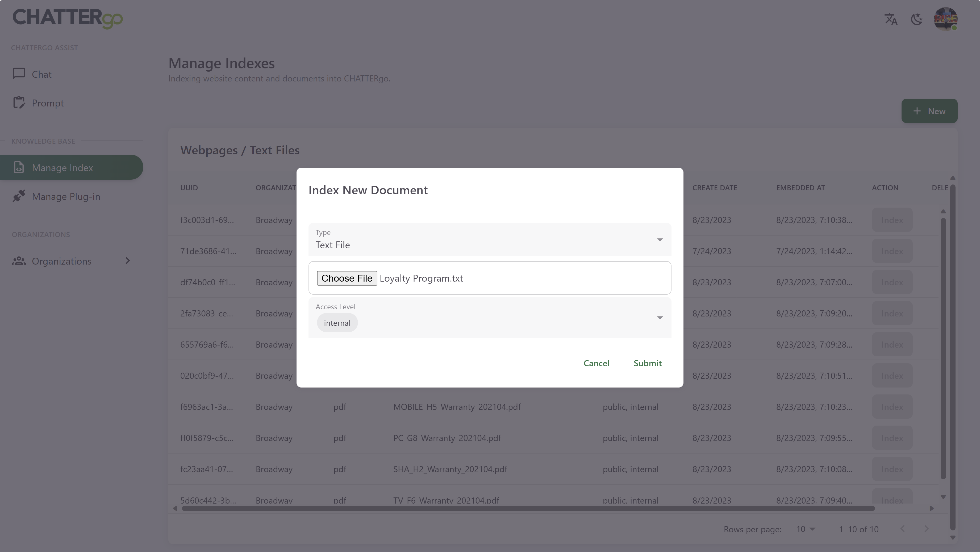This screenshot has width=980, height=552.
Task: Click the Organizations people icon
Action: click(x=19, y=261)
